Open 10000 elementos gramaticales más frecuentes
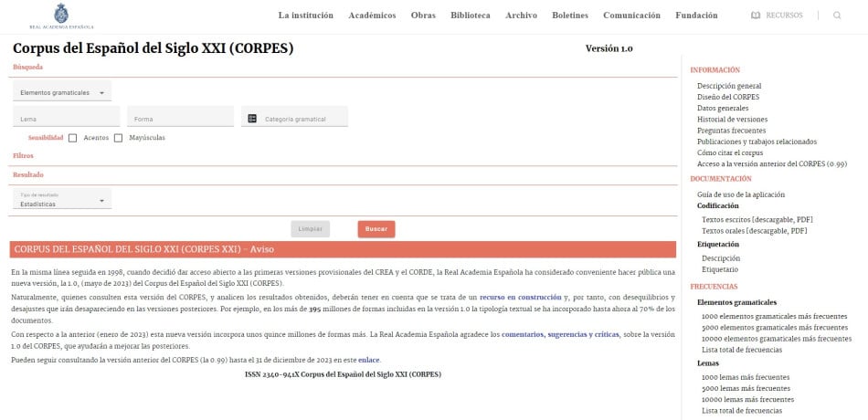This screenshot has width=868, height=420. [776, 339]
